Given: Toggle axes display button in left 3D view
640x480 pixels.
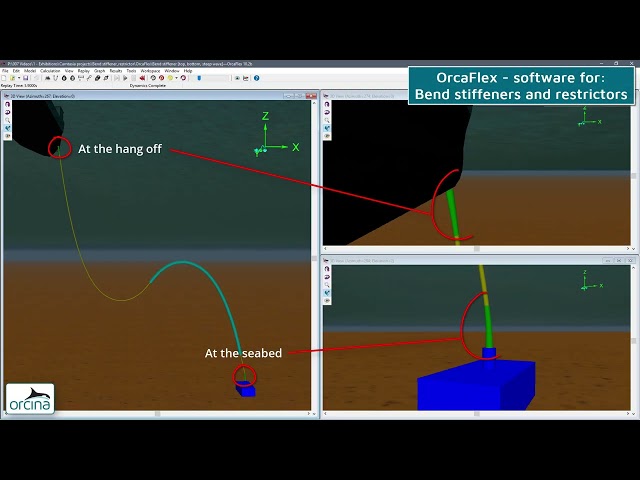Looking at the screenshot, I should click(x=8, y=128).
